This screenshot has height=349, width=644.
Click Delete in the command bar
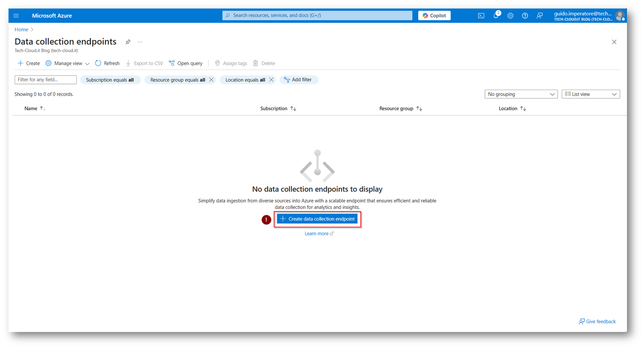(264, 63)
